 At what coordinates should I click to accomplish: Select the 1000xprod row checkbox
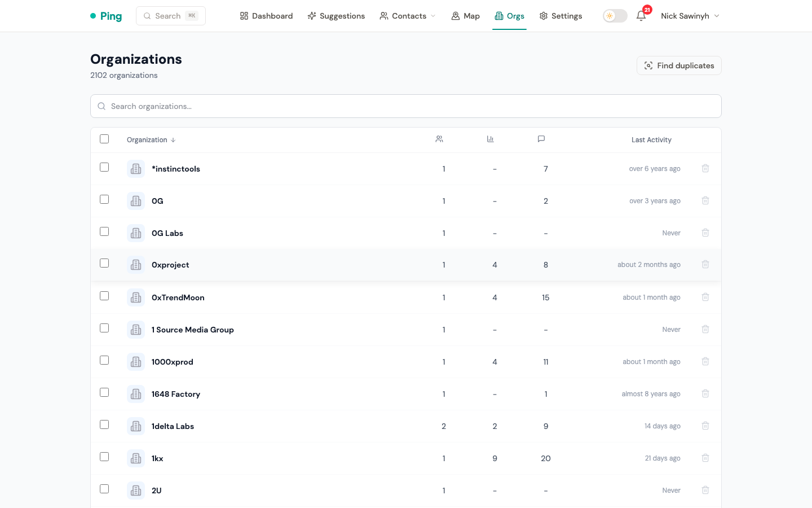tap(104, 360)
